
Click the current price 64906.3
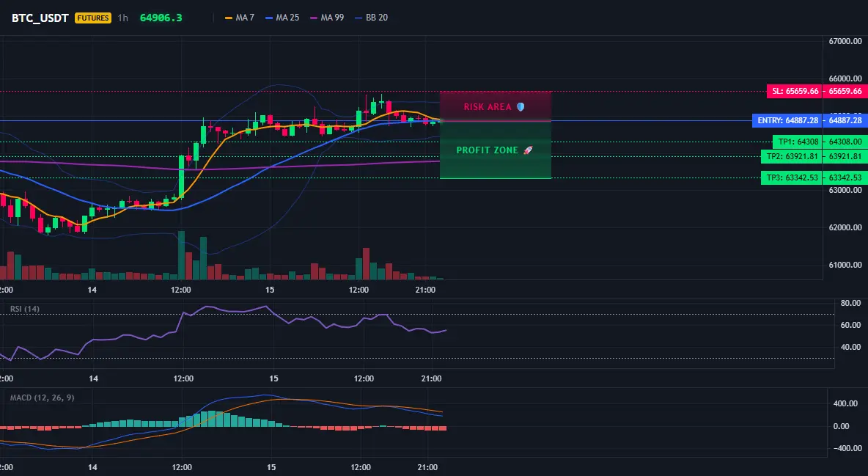[x=161, y=18]
